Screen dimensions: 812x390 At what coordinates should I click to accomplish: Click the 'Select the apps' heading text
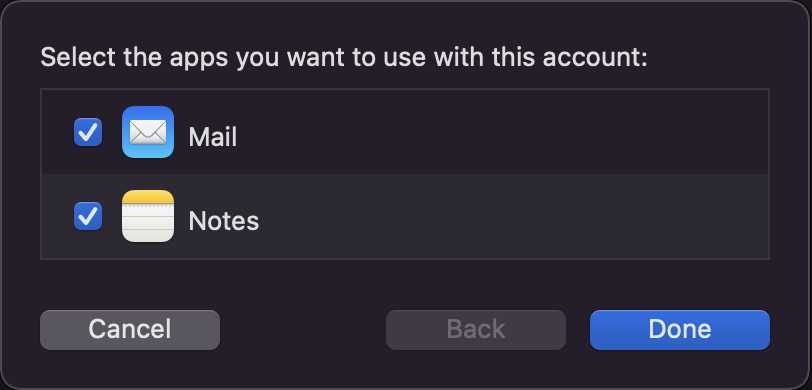[344, 57]
